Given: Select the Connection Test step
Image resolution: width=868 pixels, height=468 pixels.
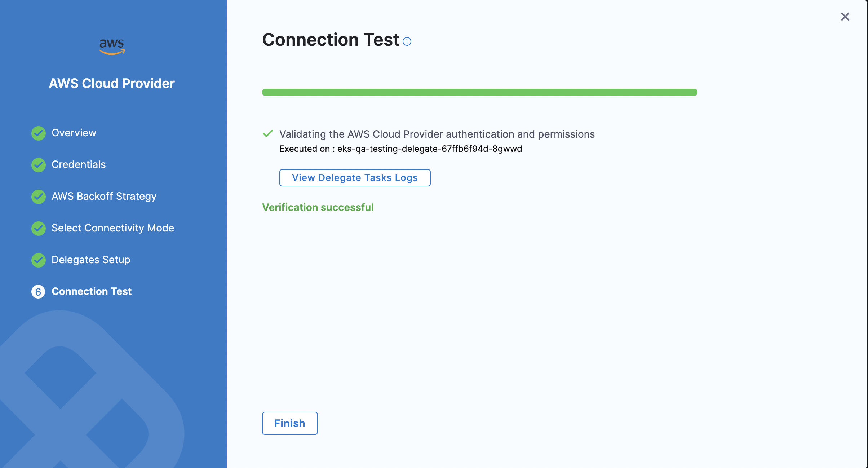Looking at the screenshot, I should coord(92,291).
